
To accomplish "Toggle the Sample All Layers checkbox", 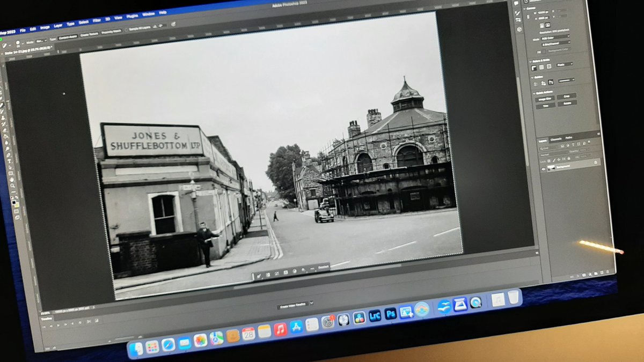I will [126, 29].
